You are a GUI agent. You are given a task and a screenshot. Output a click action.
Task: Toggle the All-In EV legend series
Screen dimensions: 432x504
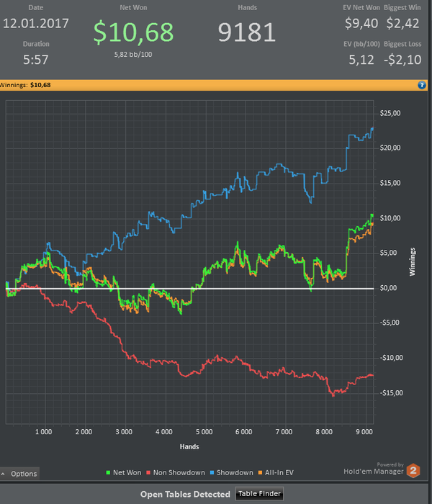pos(276,472)
